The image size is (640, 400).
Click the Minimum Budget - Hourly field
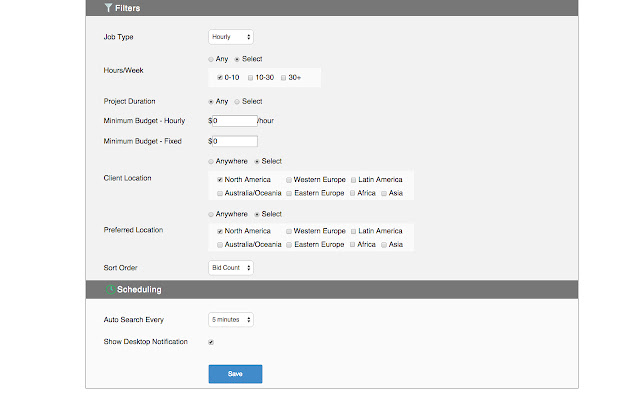[234, 121]
